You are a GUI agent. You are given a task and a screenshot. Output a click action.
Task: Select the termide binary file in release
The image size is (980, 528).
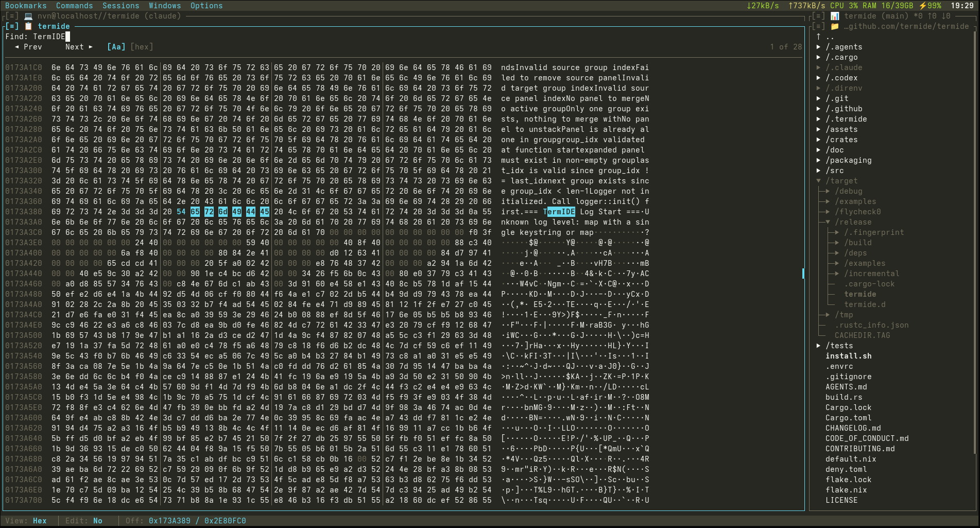tap(860, 294)
